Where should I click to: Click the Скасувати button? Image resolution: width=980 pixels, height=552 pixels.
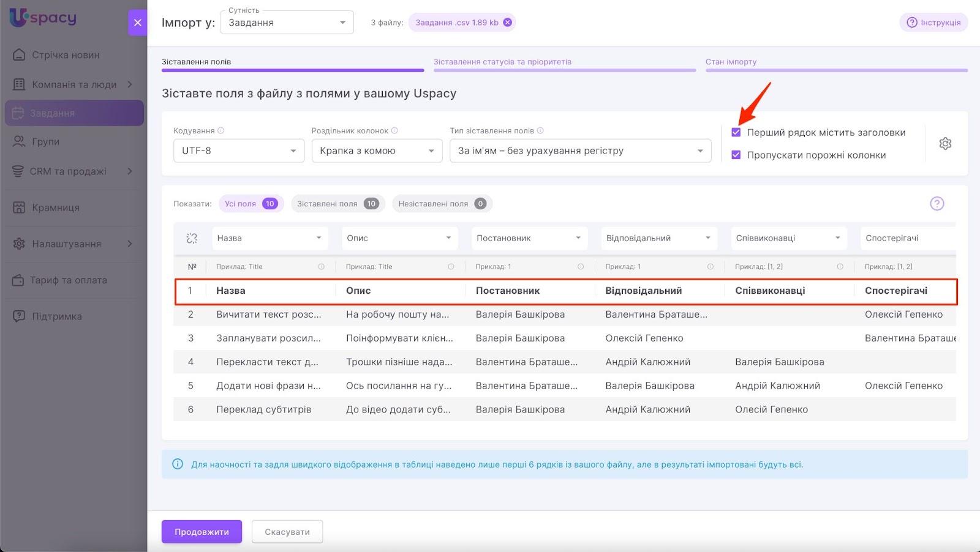[x=287, y=532]
